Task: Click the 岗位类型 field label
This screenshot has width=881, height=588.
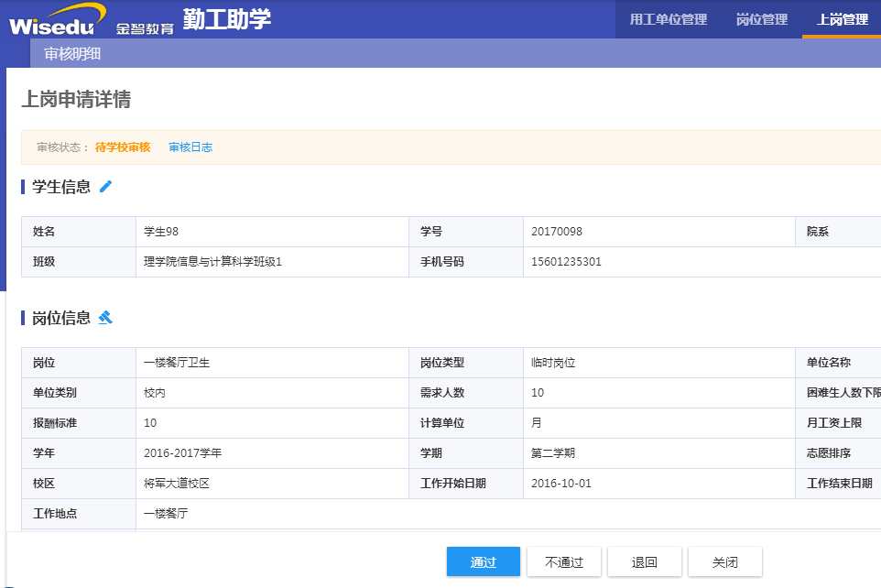Action: [442, 363]
